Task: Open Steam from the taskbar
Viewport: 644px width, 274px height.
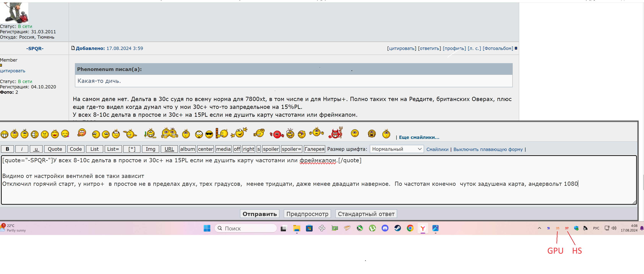Action: point(397,228)
